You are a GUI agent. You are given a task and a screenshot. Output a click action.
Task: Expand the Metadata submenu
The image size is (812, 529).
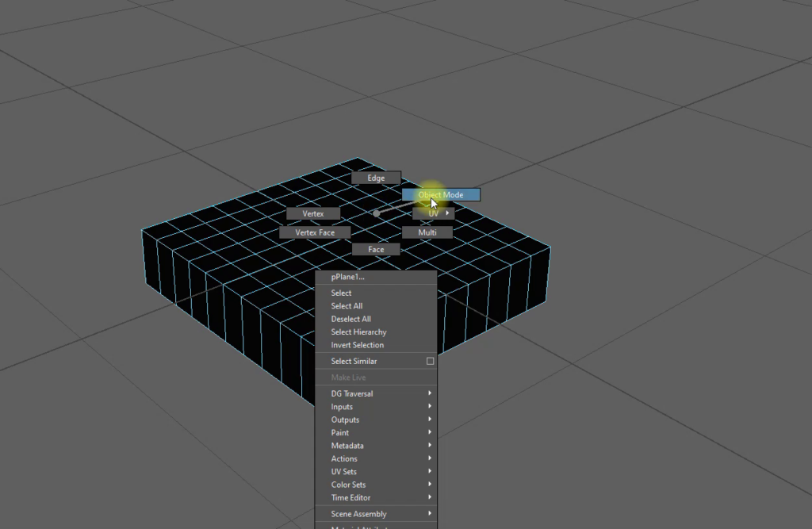point(376,446)
